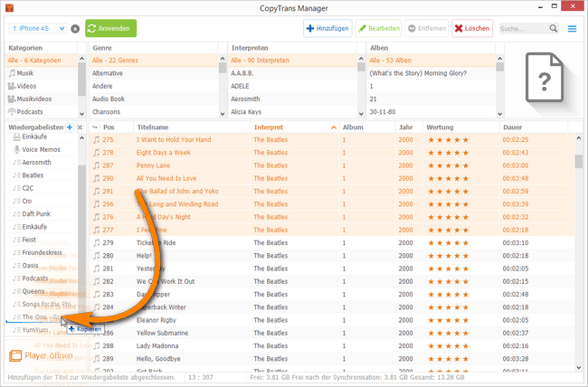
Task: Click the magnifier search icon
Action: [554, 29]
